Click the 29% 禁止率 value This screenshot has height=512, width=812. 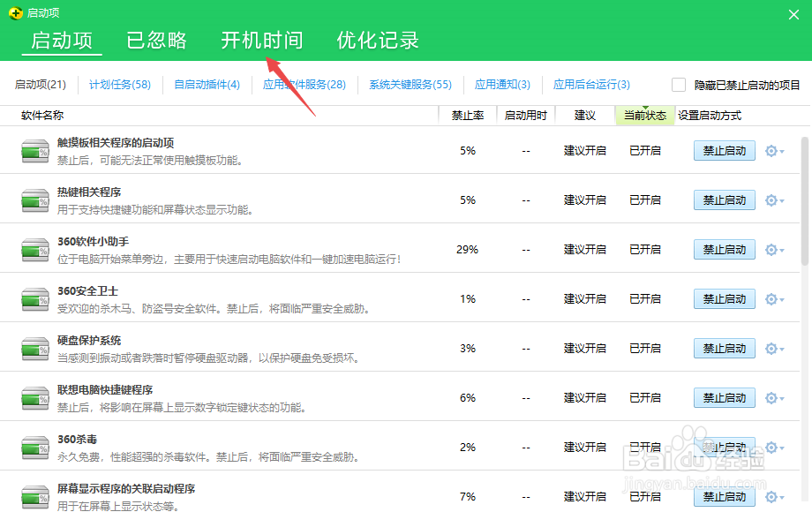click(467, 250)
